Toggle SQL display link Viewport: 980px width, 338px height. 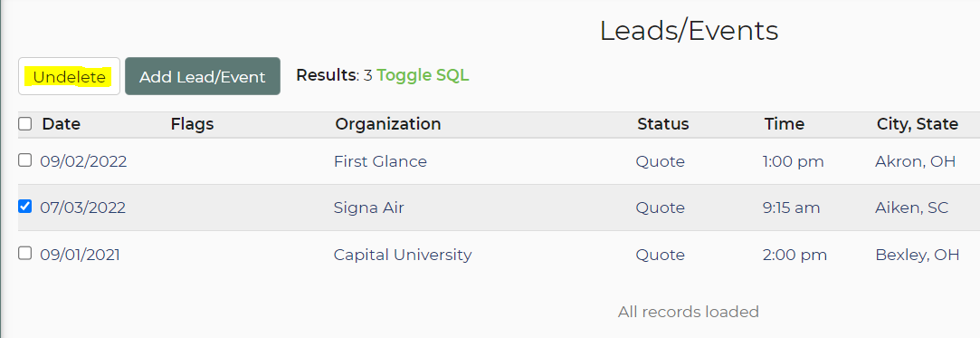[423, 75]
